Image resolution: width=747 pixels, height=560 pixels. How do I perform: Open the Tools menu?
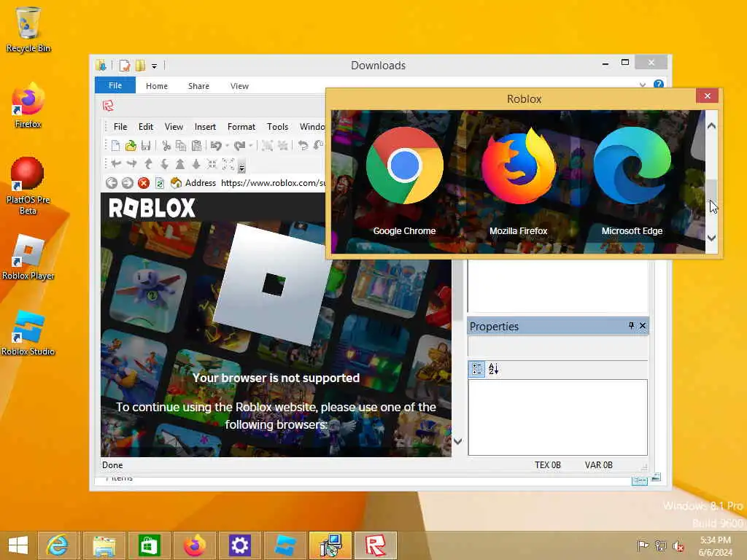[277, 127]
